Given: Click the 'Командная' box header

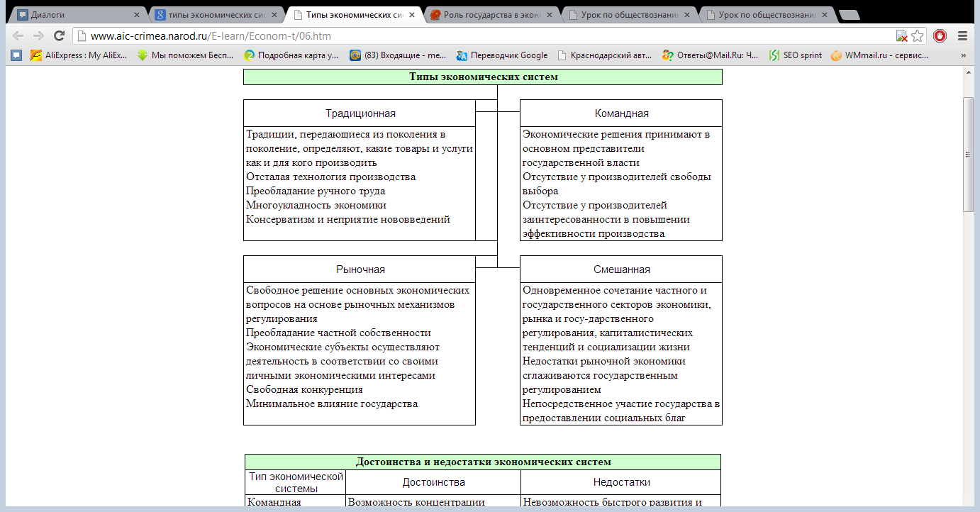Looking at the screenshot, I should click(x=621, y=113).
